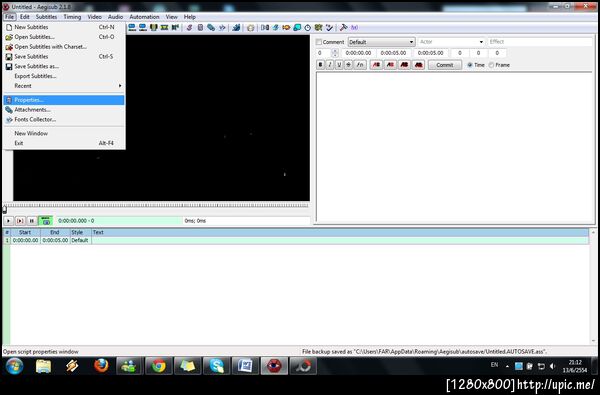Launch Fonts Collector from the toolbar icon
600x395 pixels.
222,28
